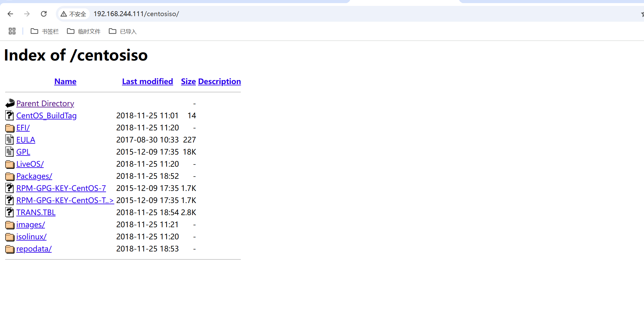Open the Packages/ directory
The width and height of the screenshot is (644, 325).
34,176
